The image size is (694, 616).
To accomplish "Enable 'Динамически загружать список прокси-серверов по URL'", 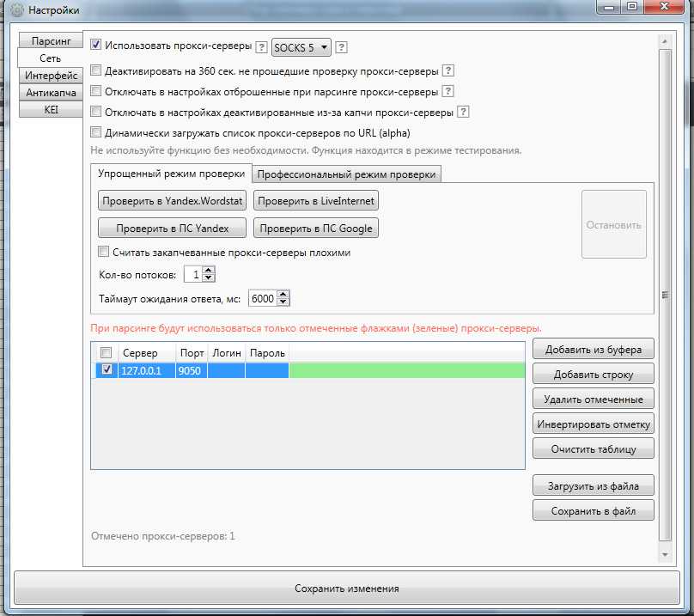I will 96,133.
